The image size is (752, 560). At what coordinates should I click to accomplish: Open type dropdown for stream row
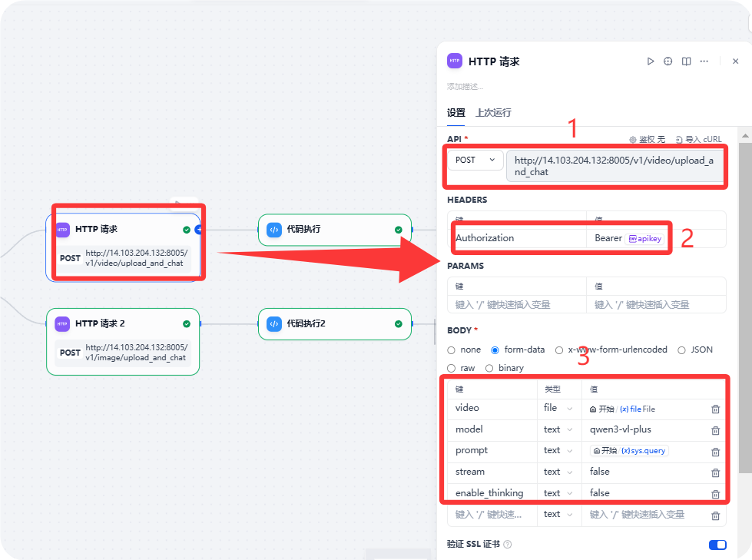[558, 472]
